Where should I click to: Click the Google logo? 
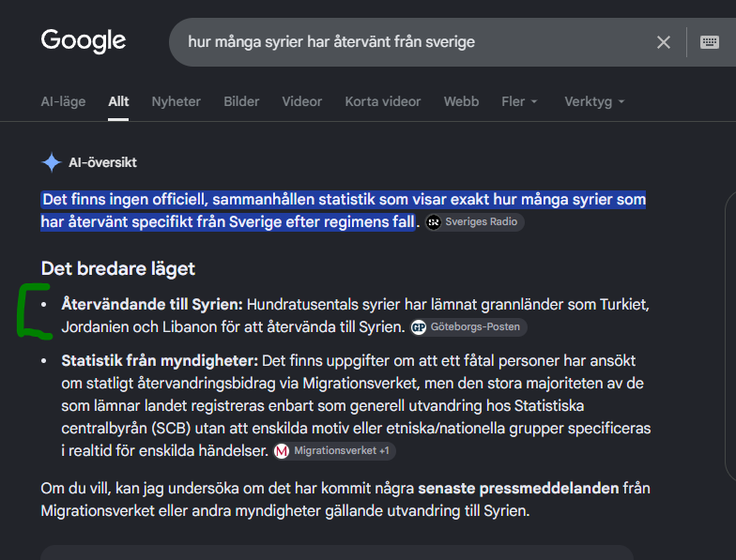(x=84, y=41)
